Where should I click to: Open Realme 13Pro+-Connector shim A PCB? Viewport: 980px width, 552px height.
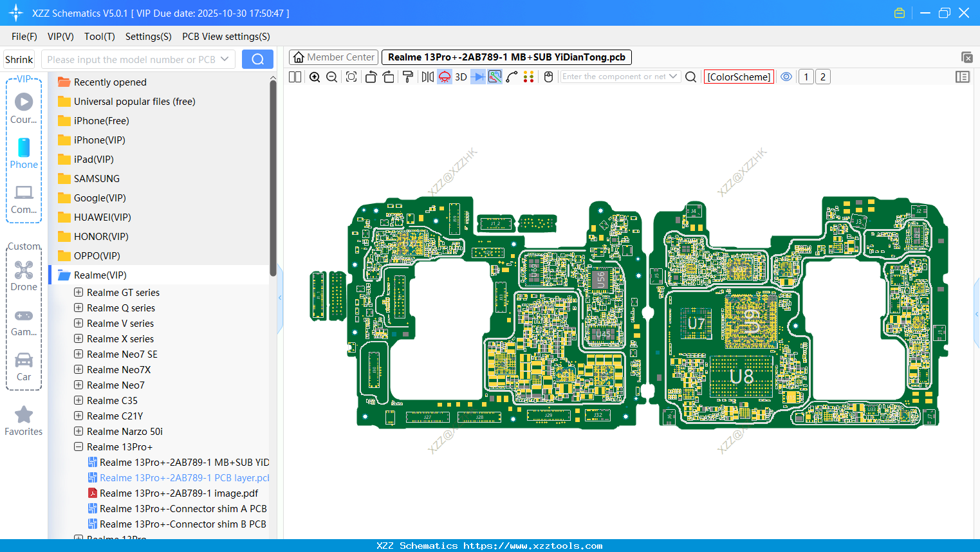click(x=178, y=508)
